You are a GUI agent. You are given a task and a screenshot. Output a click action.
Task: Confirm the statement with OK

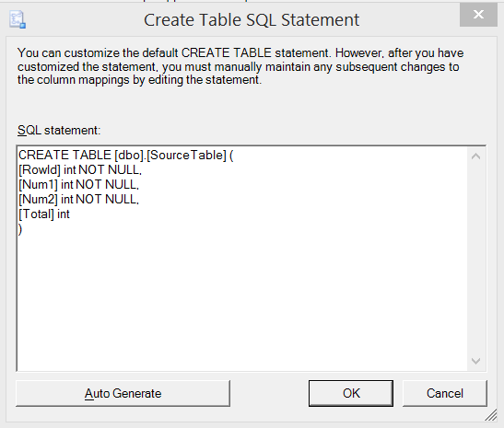[x=351, y=393]
